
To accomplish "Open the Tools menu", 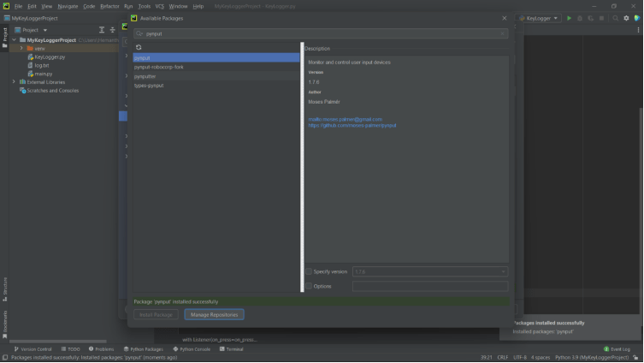I will tap(145, 6).
